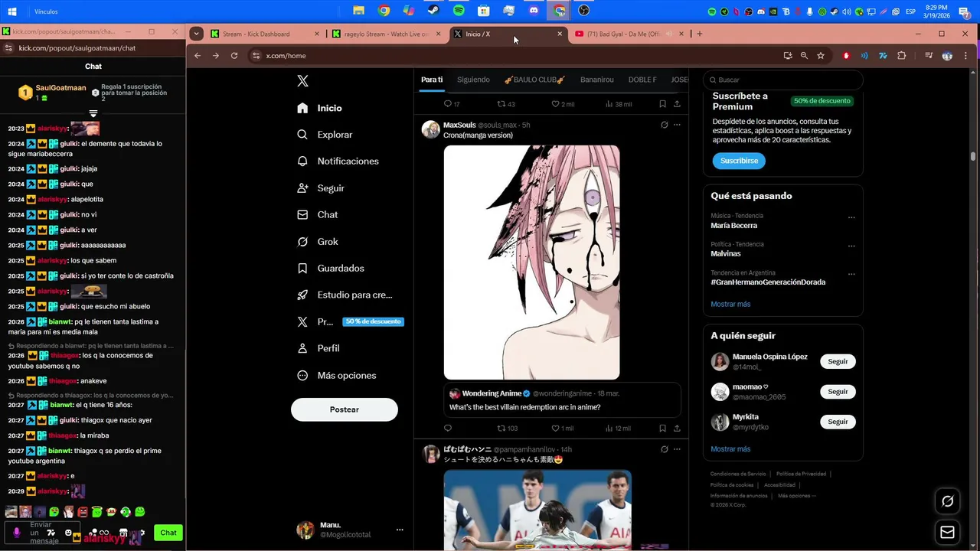
Task: Bookmark the MaxSouls Crona post
Action: pyautogui.click(x=662, y=429)
